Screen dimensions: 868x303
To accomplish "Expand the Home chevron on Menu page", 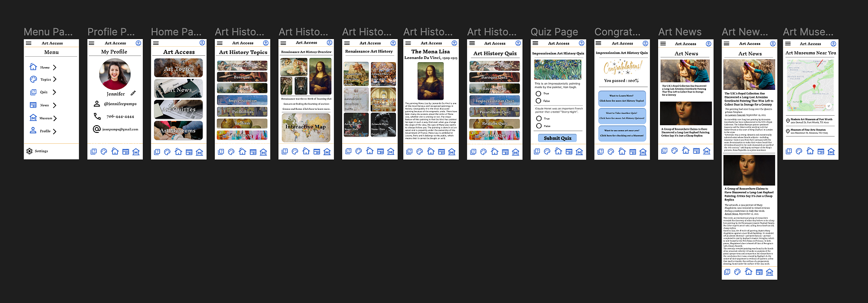I will tap(55, 68).
